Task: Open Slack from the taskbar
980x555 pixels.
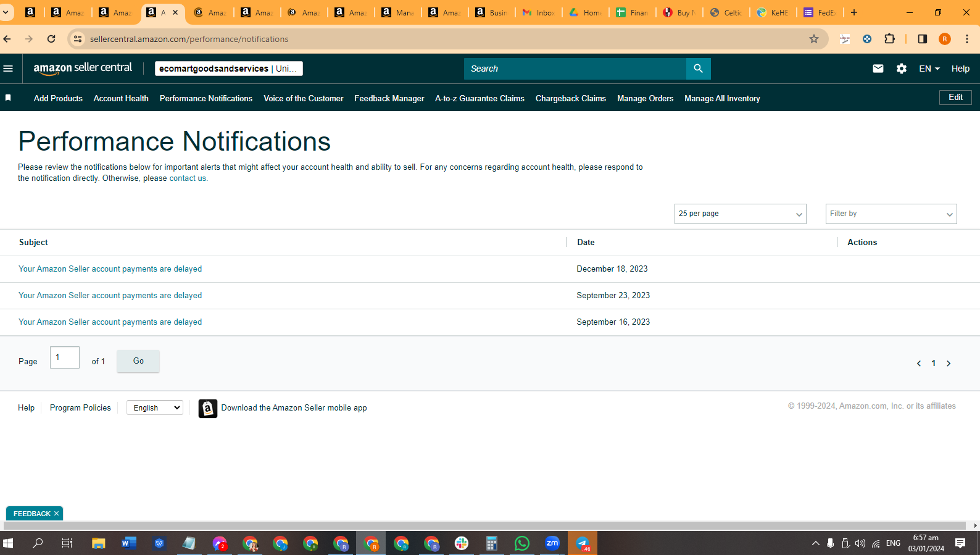Action: [462, 543]
